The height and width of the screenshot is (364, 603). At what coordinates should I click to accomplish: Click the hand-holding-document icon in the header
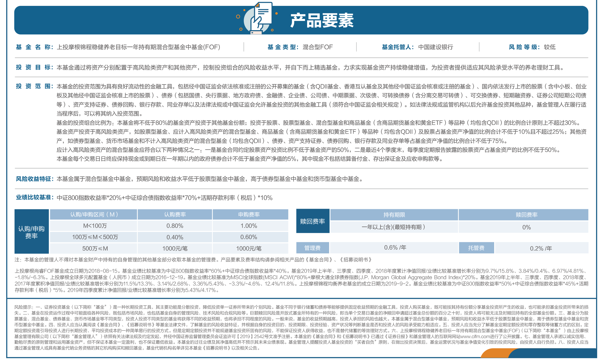257,18
